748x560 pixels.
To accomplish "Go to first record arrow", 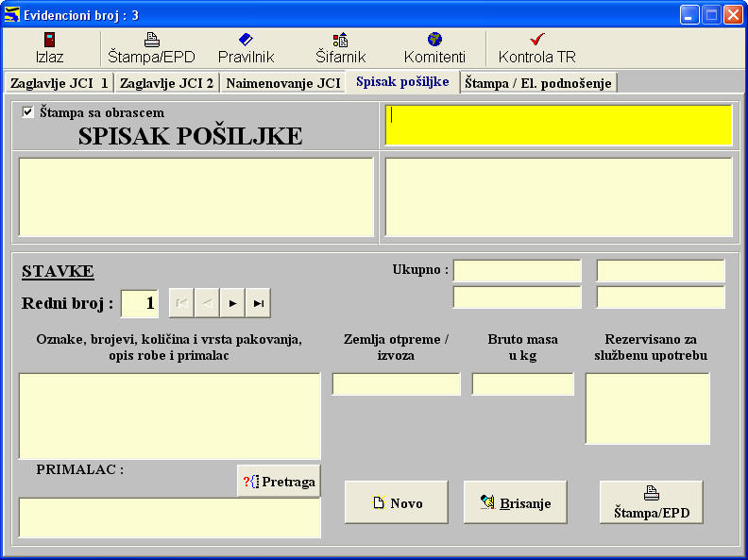I will coord(181,303).
